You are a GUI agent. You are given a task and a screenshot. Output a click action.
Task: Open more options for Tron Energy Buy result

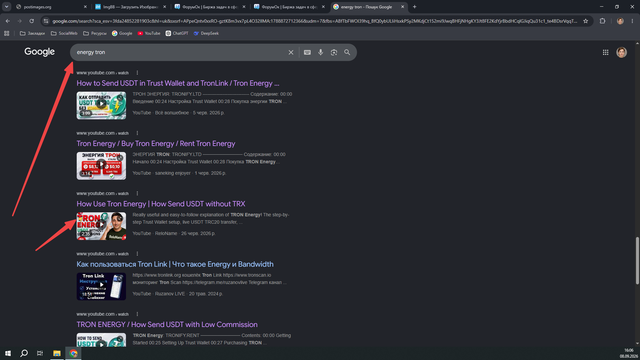tap(137, 133)
